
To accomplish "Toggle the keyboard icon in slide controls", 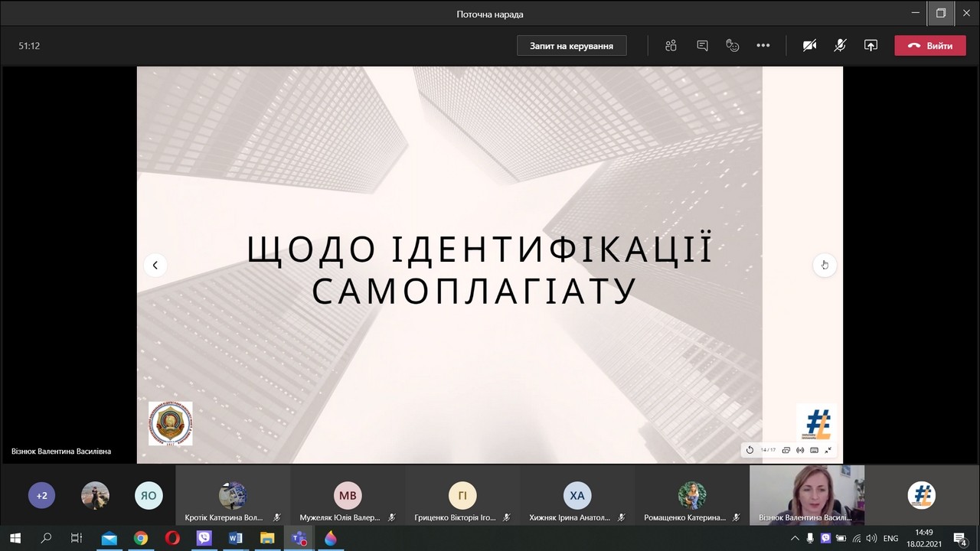I will 814,450.
